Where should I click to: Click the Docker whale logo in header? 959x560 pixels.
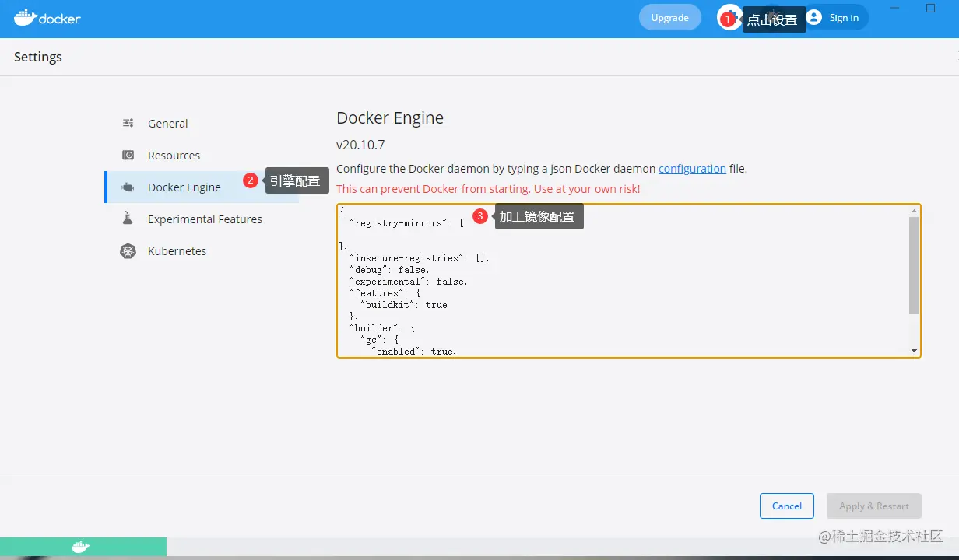(47, 17)
